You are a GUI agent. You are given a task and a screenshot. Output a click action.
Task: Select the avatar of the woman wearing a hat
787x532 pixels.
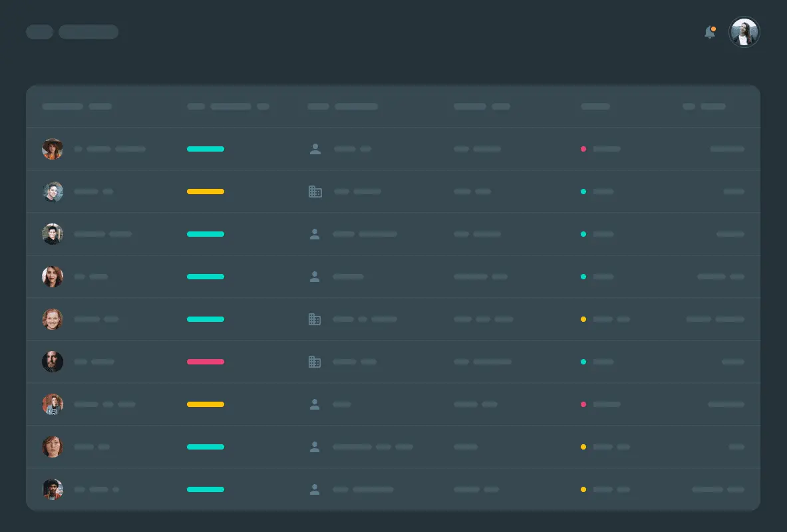[x=53, y=149]
